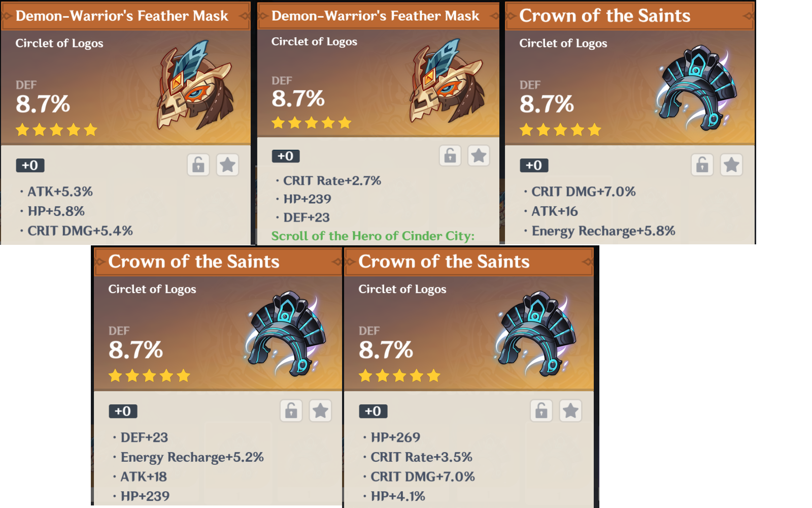The image size is (812, 508).
Task: Star the CRIT Rate+2.7% Feather Mask
Action: click(x=479, y=155)
